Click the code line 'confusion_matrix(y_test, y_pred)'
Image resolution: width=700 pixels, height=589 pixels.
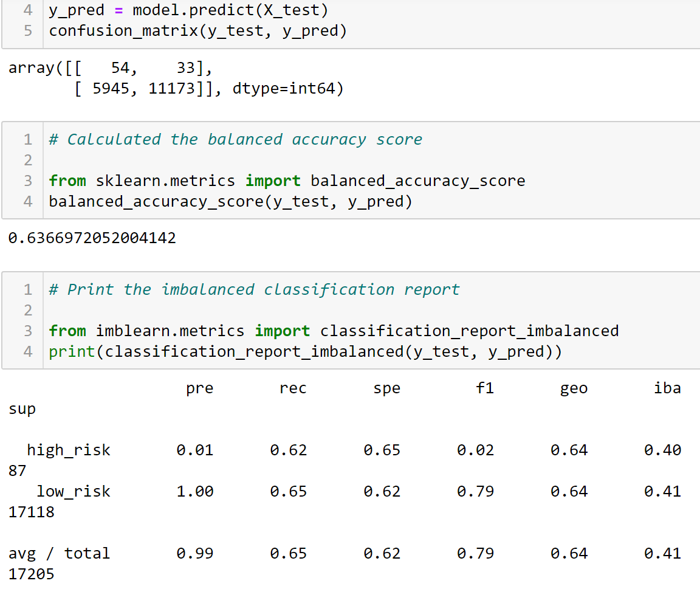tap(197, 31)
